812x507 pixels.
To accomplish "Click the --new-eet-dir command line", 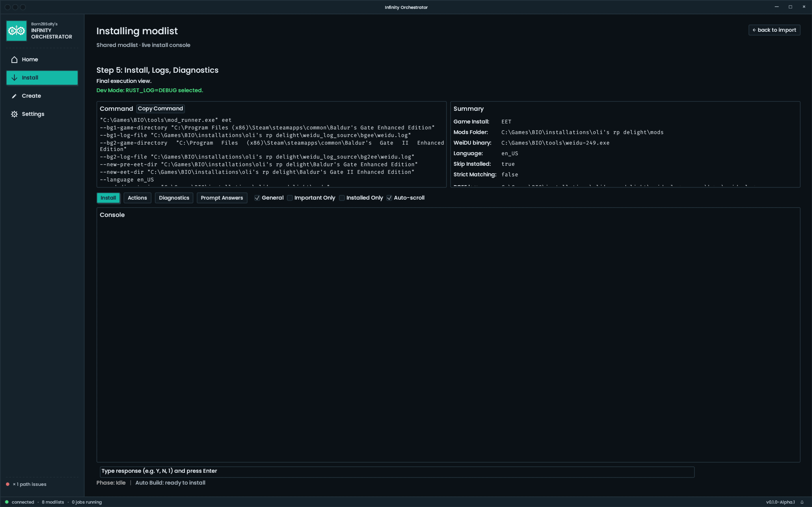I will [x=257, y=172].
